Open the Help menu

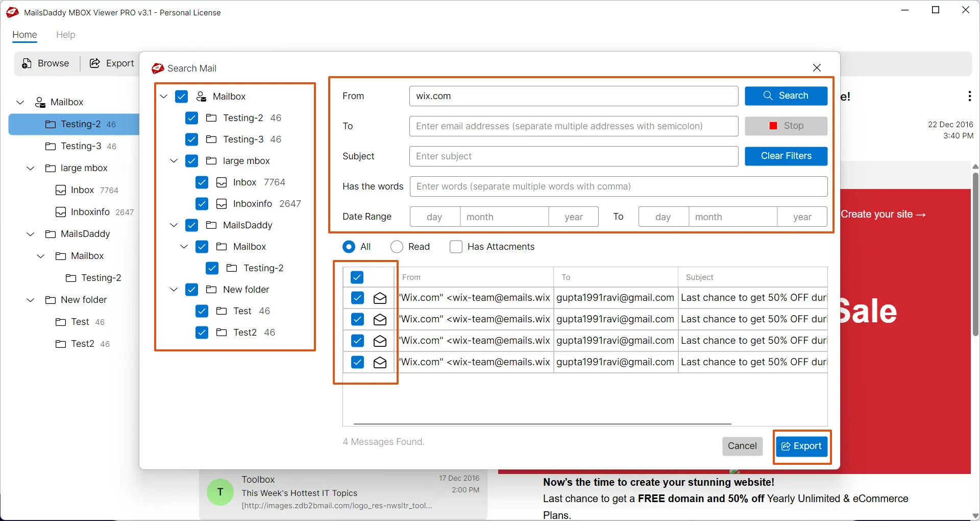pos(65,35)
